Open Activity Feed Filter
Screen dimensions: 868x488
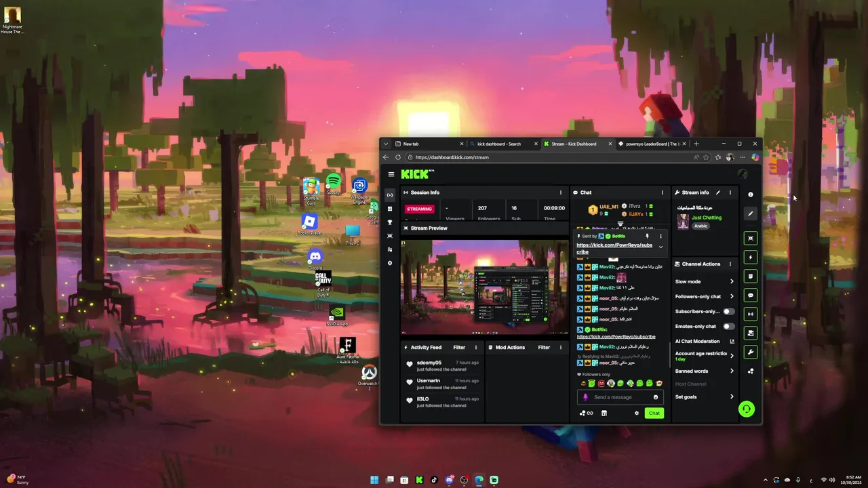(459, 347)
